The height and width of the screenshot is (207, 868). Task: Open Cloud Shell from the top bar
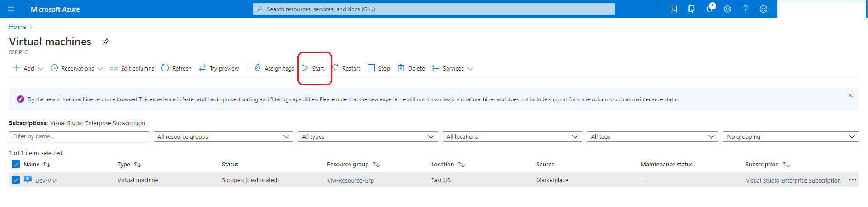coord(673,9)
